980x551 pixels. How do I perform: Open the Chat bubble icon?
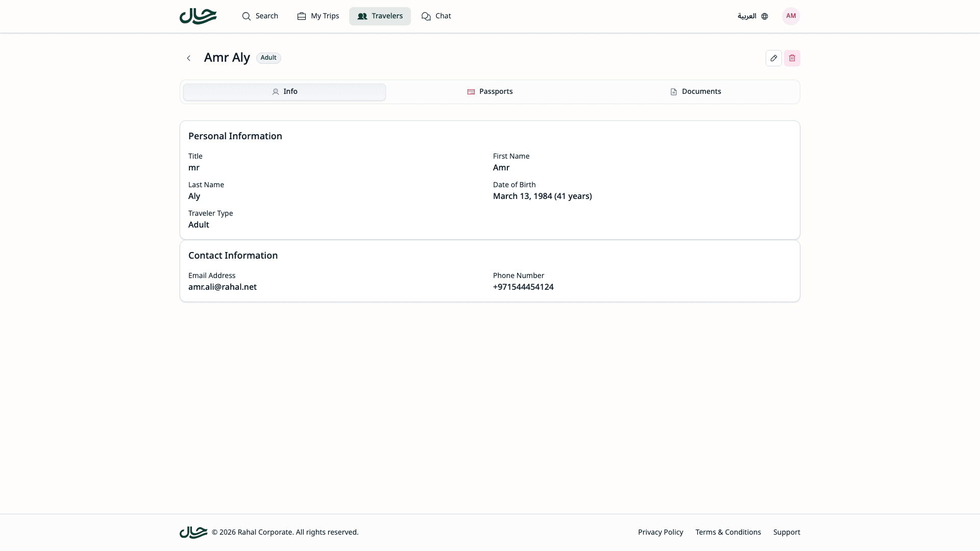point(426,16)
